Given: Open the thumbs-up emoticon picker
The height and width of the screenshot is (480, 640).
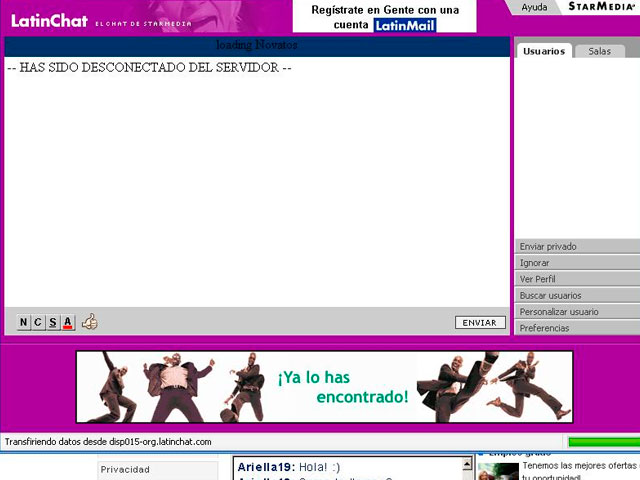Looking at the screenshot, I should (90, 322).
